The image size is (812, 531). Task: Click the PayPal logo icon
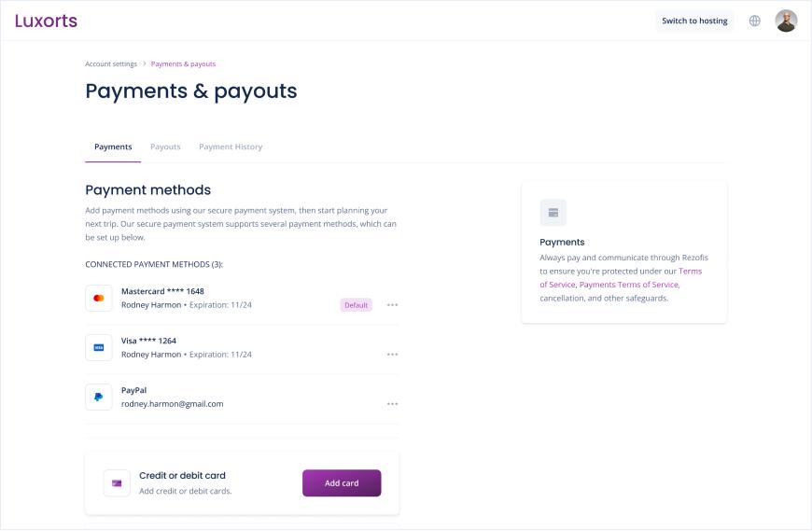pos(99,397)
